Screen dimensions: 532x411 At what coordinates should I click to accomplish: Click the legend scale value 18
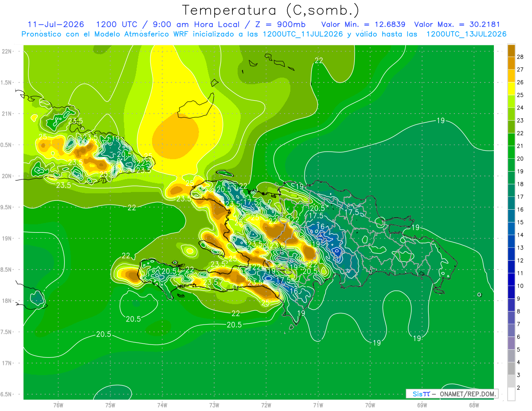(520, 184)
